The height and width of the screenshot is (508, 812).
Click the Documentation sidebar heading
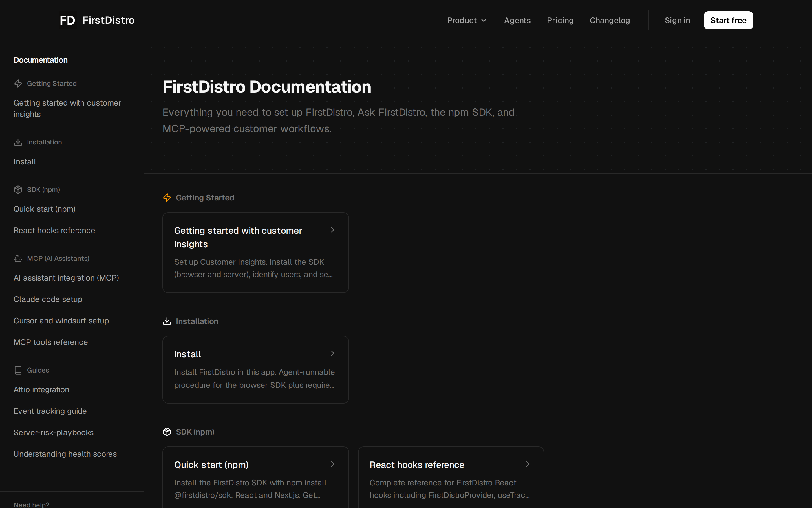41,60
